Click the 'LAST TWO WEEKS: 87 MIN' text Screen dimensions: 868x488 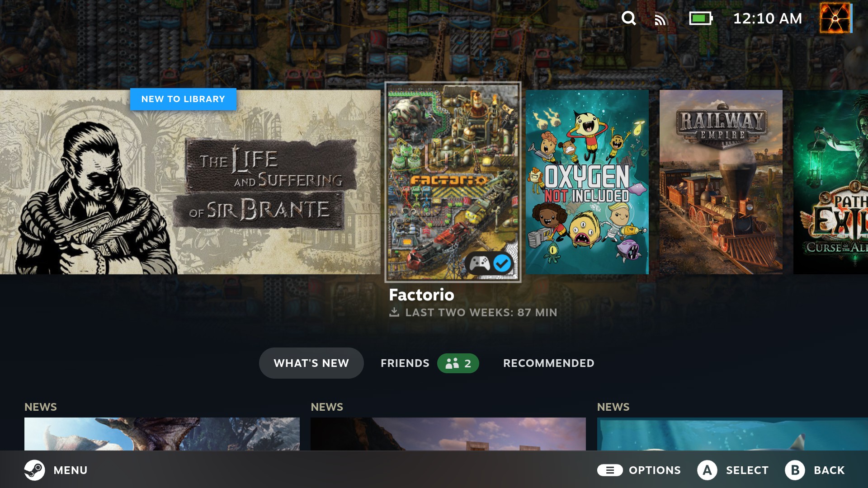tap(481, 312)
